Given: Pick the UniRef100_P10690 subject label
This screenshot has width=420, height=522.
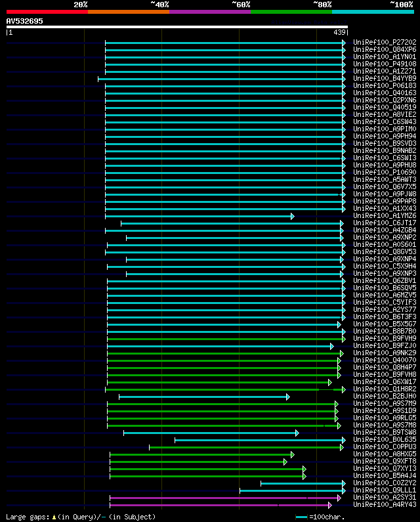Looking at the screenshot, I should [385, 173].
